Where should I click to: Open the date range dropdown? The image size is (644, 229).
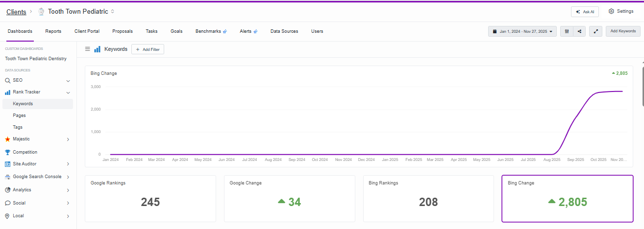click(x=522, y=31)
